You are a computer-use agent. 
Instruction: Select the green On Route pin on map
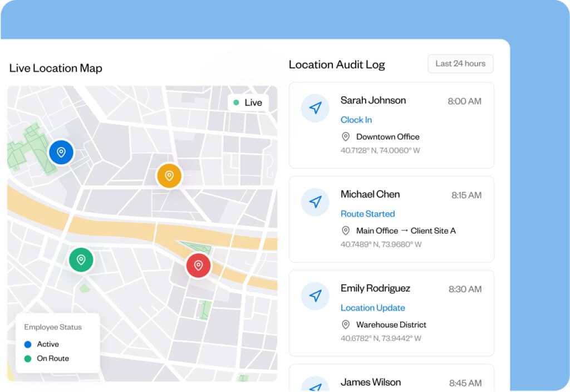81,259
